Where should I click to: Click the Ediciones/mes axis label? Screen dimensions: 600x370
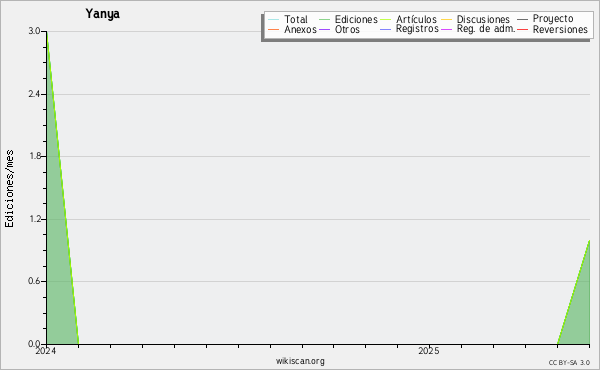9,189
